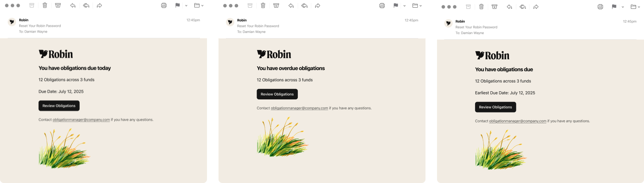
Task: Mark 'obligations due today' email as junk
Action: pyautogui.click(x=58, y=5)
